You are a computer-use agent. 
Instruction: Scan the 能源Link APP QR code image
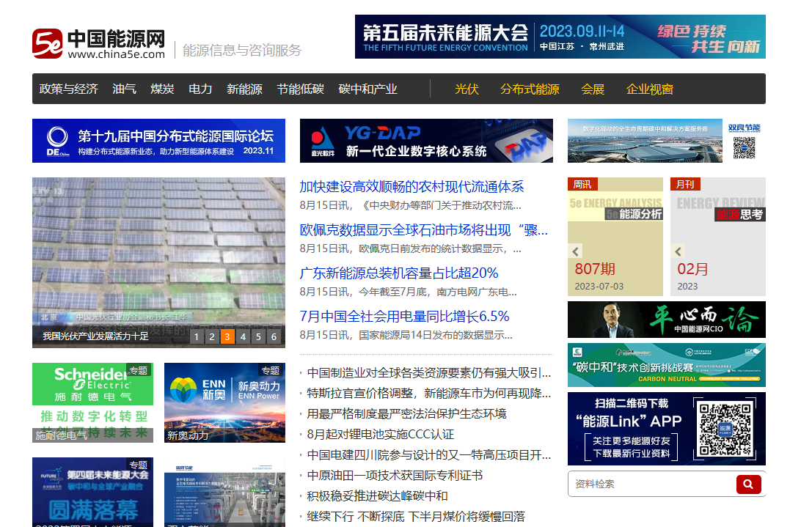(725, 430)
